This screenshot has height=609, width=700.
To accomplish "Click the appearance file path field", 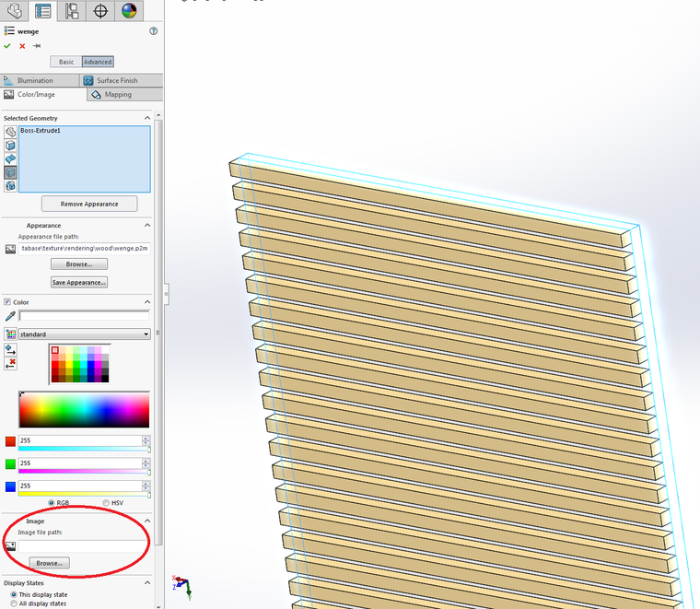I will tap(85, 248).
